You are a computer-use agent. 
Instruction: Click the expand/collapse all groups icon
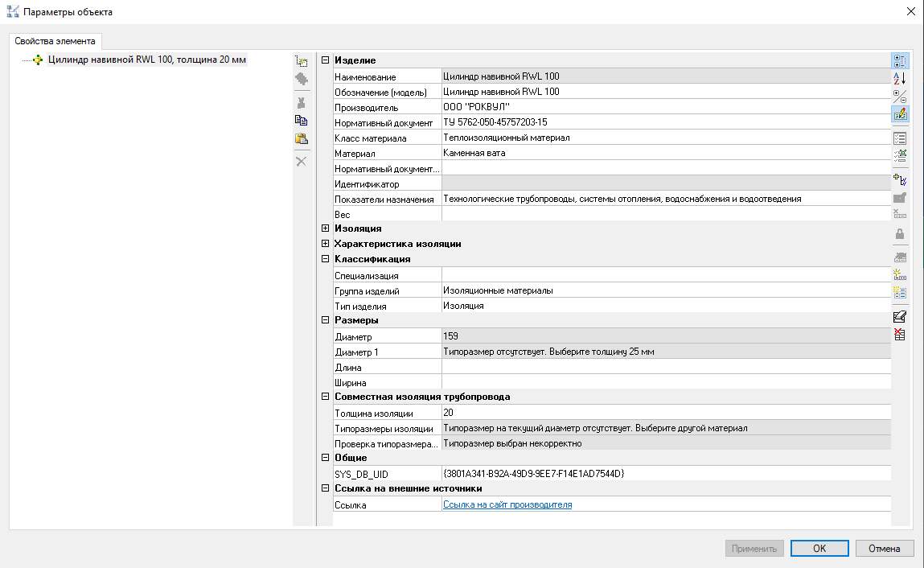pos(900,96)
